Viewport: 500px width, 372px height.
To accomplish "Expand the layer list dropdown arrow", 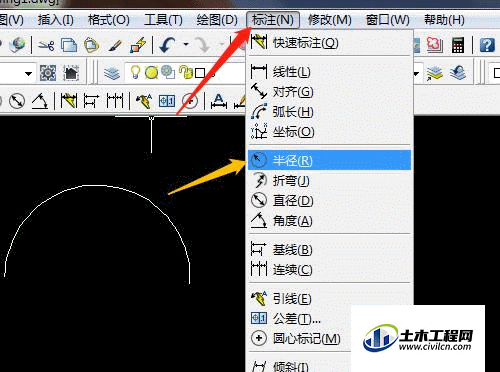I will [x=416, y=73].
